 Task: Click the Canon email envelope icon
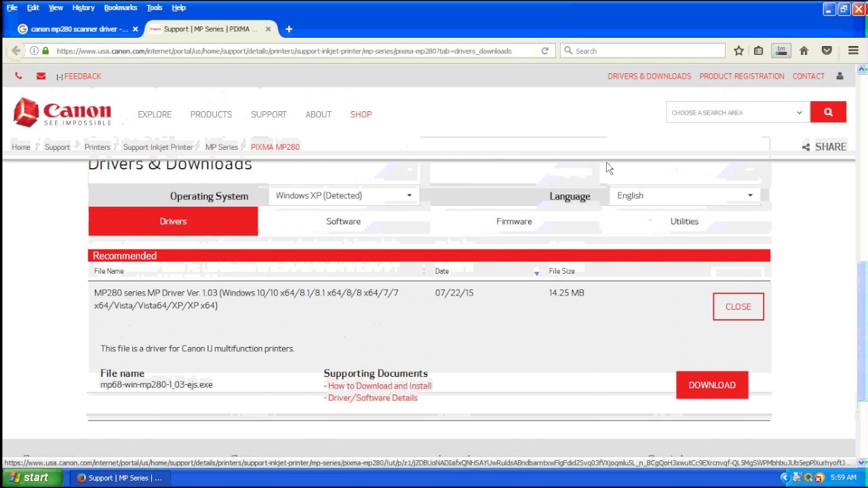pos(41,76)
